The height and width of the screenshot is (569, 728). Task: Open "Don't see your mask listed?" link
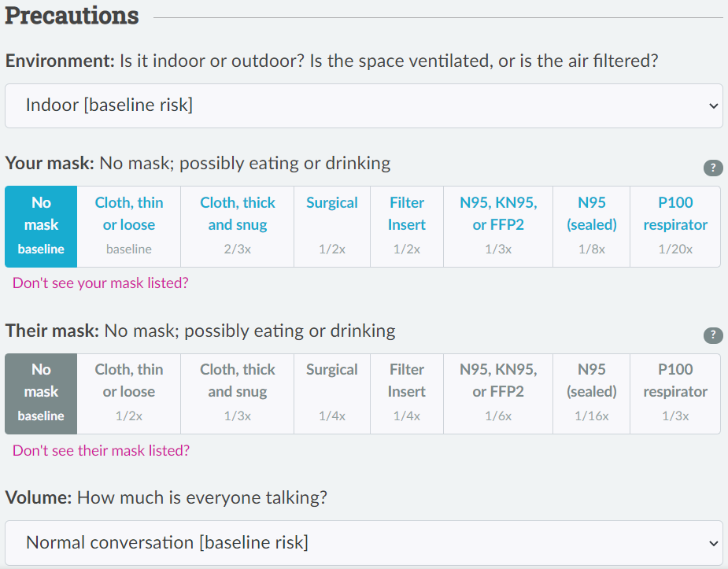[100, 283]
